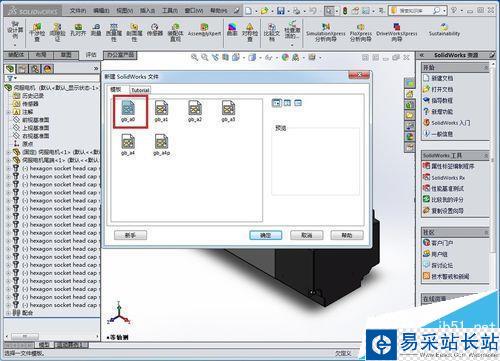Viewport: 500px width, 361px height.
Task: Open the 插入 (Insert) menu
Action: pyautogui.click(x=147, y=11)
